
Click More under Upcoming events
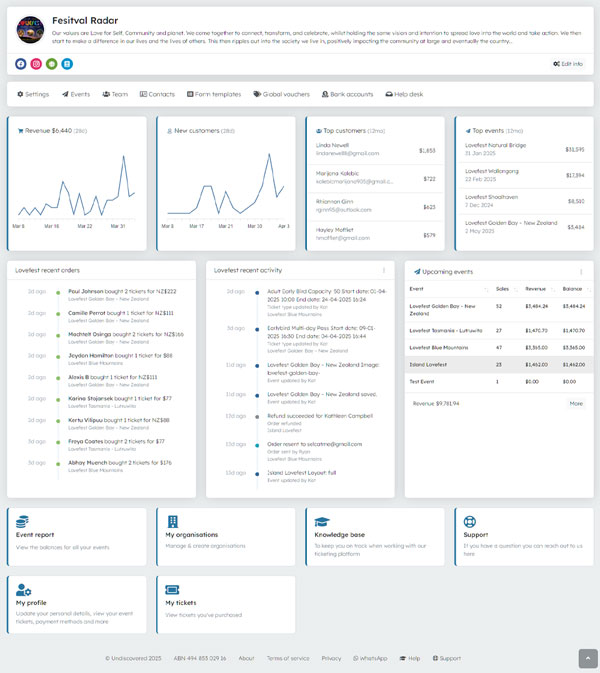tap(576, 403)
